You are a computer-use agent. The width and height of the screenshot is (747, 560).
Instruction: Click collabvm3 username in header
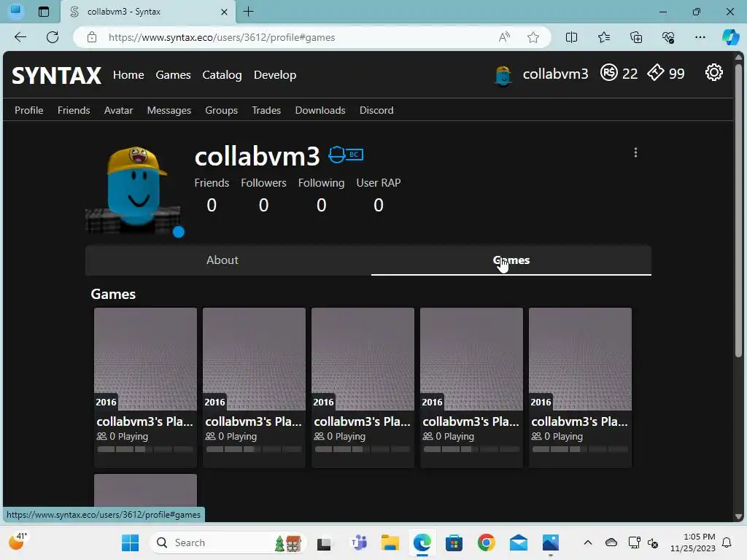pos(555,74)
